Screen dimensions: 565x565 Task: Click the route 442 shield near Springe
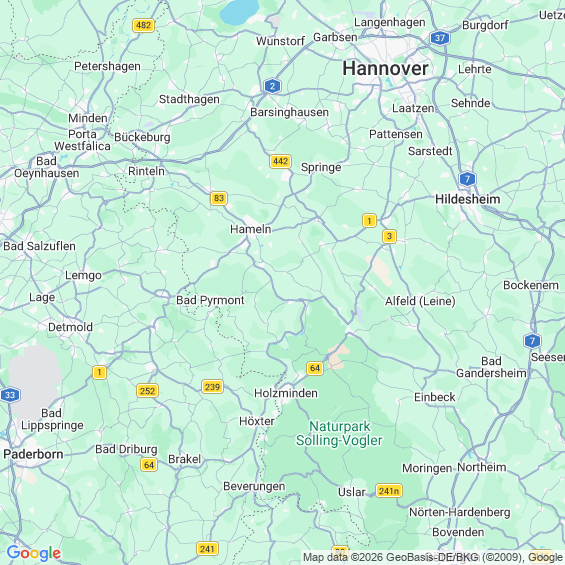tap(280, 161)
